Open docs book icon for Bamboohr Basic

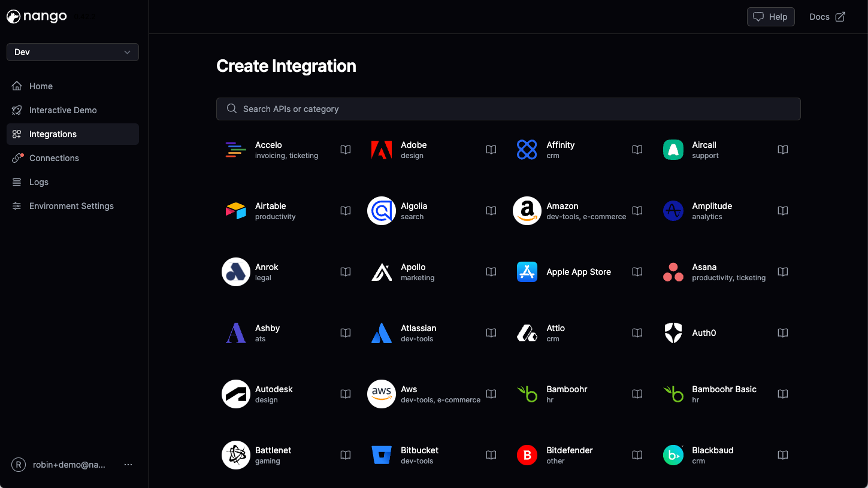(783, 394)
